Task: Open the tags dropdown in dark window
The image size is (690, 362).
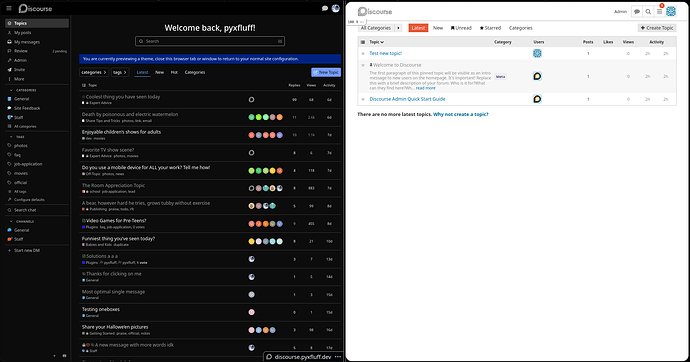Action: (120, 72)
